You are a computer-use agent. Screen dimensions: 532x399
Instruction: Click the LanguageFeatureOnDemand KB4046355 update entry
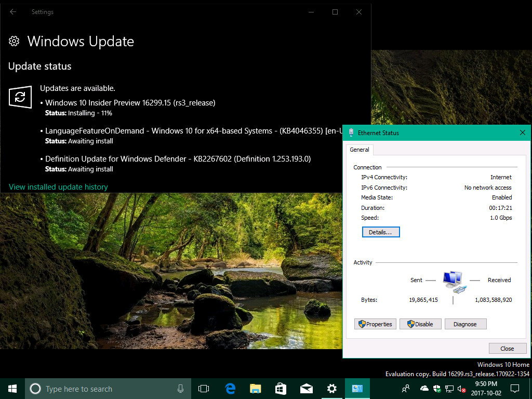coord(194,131)
